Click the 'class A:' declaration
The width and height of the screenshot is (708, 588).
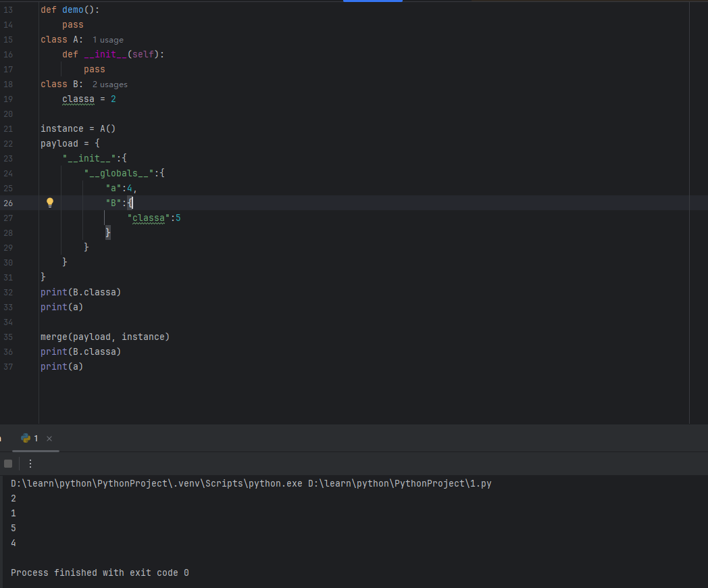[x=62, y=40]
